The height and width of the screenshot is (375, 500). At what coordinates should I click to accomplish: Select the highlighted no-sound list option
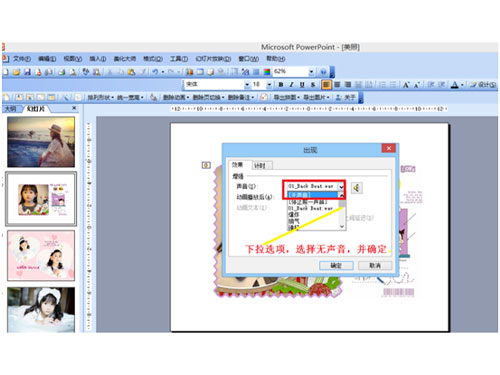(313, 195)
